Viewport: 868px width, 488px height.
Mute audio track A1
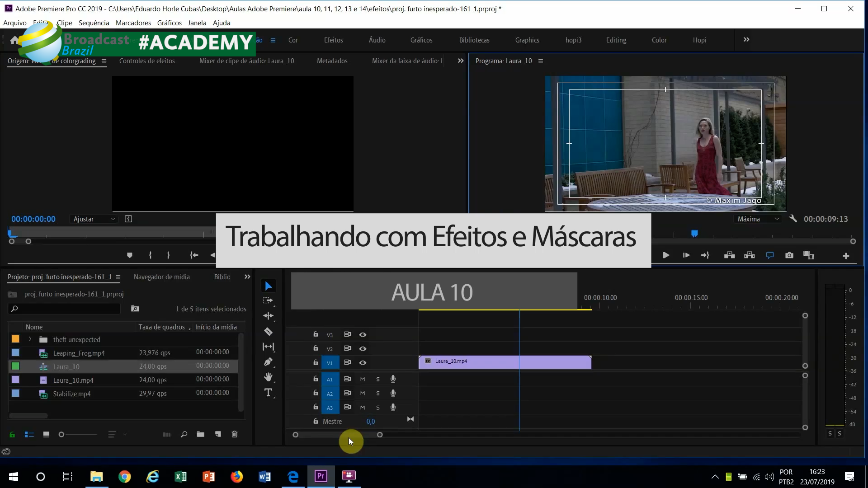[x=363, y=379]
